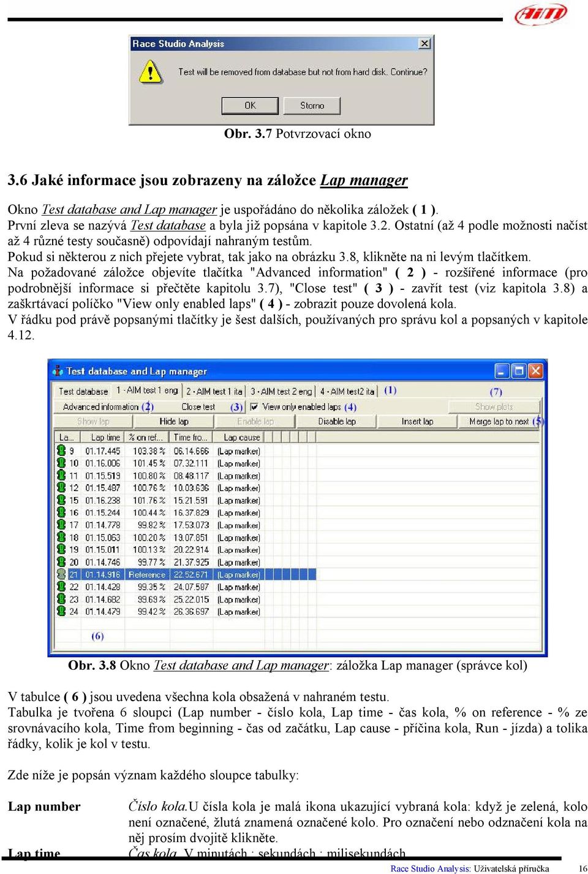Select the 99.42 % cell

point(151,612)
